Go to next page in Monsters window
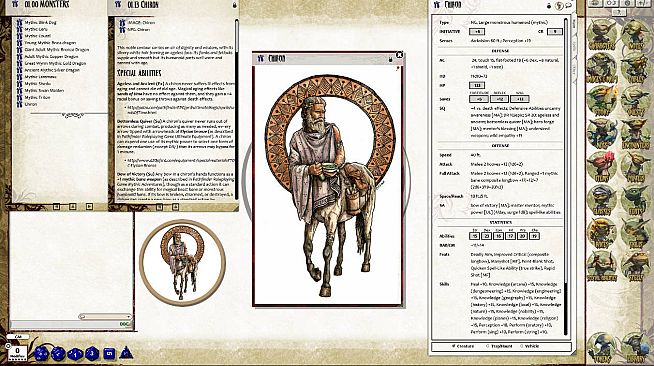This screenshot has width=654, height=366. [x=89, y=206]
